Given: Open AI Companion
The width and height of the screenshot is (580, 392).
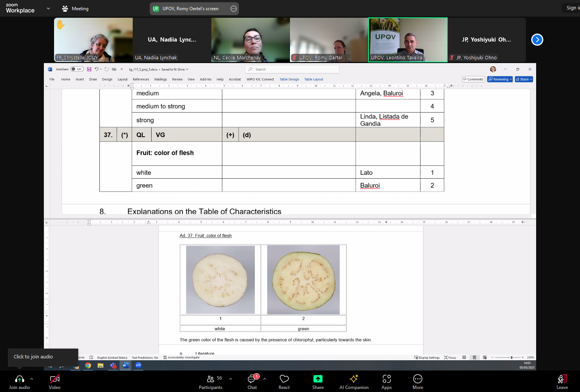Looking at the screenshot, I should coord(354,379).
